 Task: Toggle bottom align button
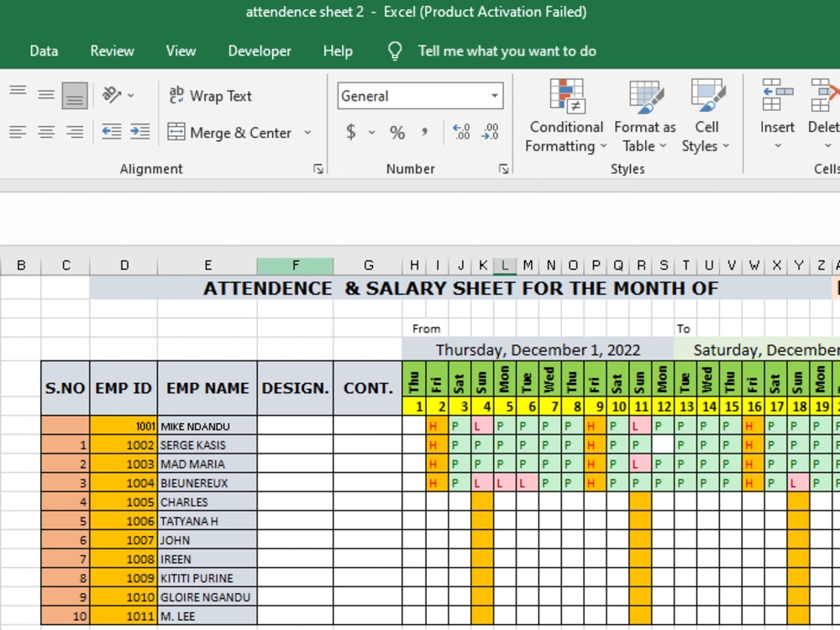click(x=75, y=96)
